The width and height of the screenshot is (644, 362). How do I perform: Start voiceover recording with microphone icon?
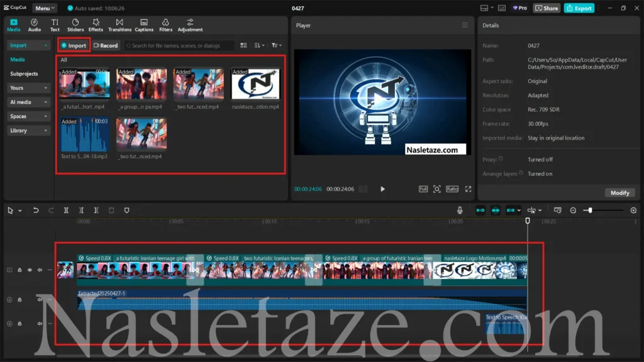click(460, 211)
